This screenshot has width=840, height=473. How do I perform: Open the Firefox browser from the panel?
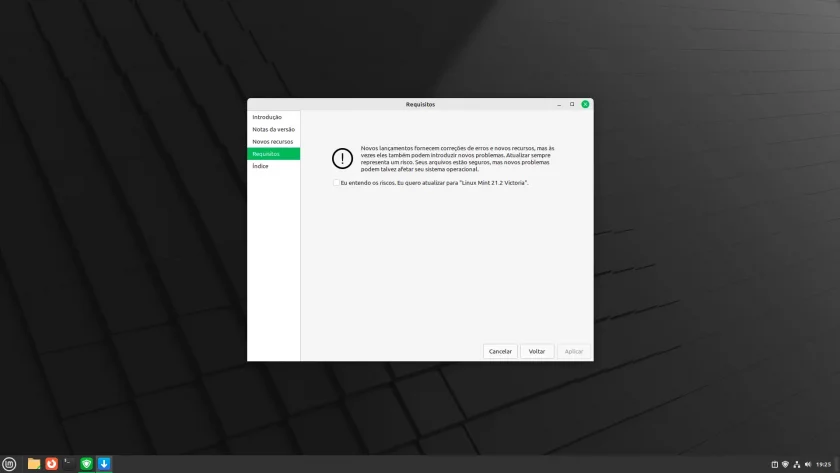click(x=51, y=464)
